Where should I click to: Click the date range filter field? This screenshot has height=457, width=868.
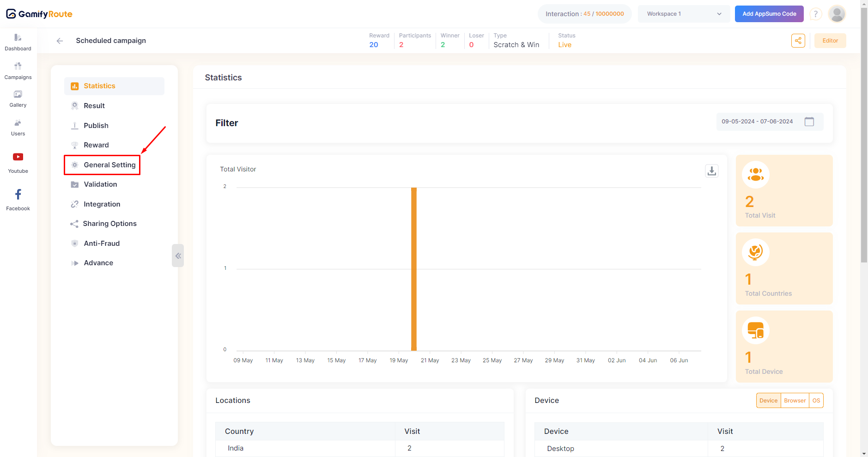757,122
